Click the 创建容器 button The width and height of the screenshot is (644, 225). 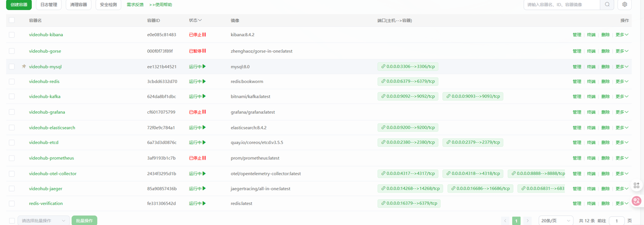click(19, 5)
